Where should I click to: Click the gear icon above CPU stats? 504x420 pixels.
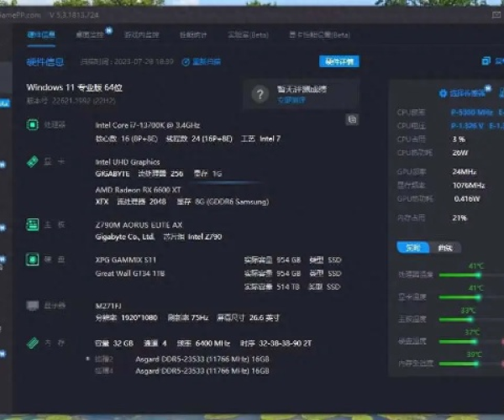pyautogui.click(x=443, y=93)
